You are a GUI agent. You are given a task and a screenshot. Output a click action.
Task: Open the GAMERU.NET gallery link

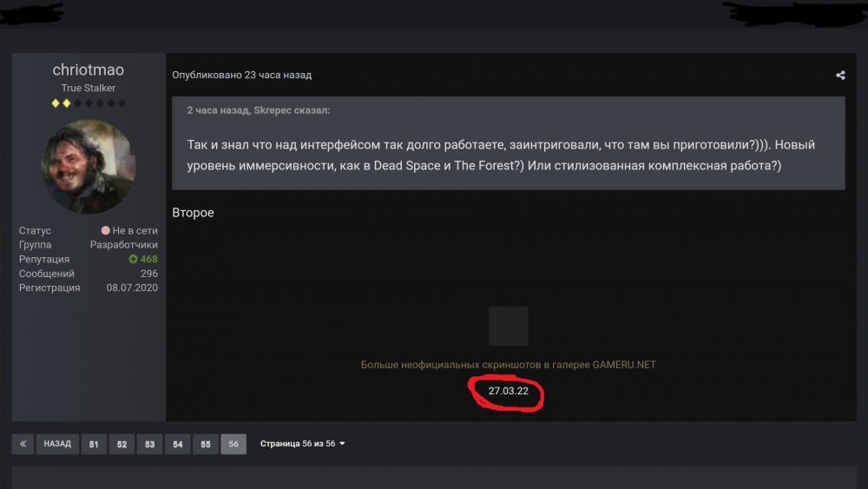click(x=508, y=365)
